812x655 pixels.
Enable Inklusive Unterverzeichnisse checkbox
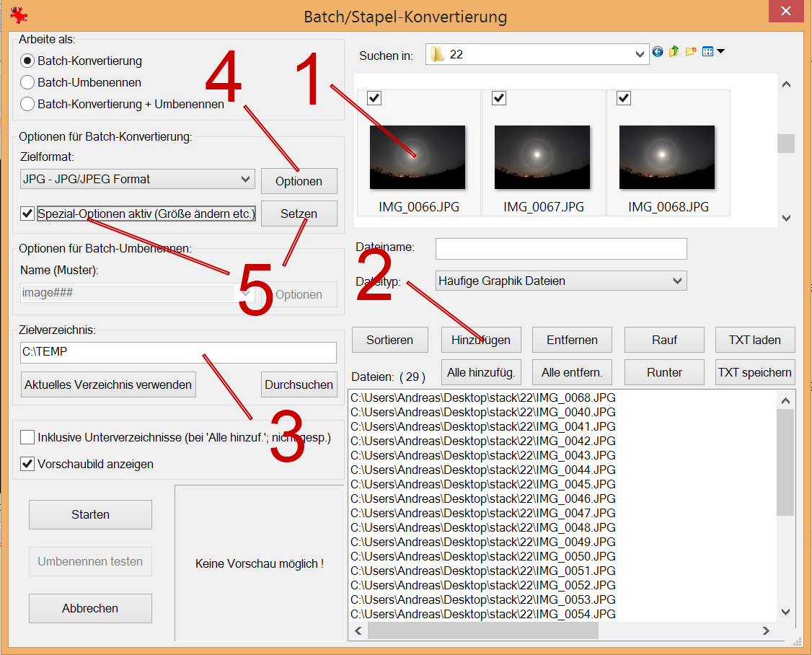[x=27, y=437]
